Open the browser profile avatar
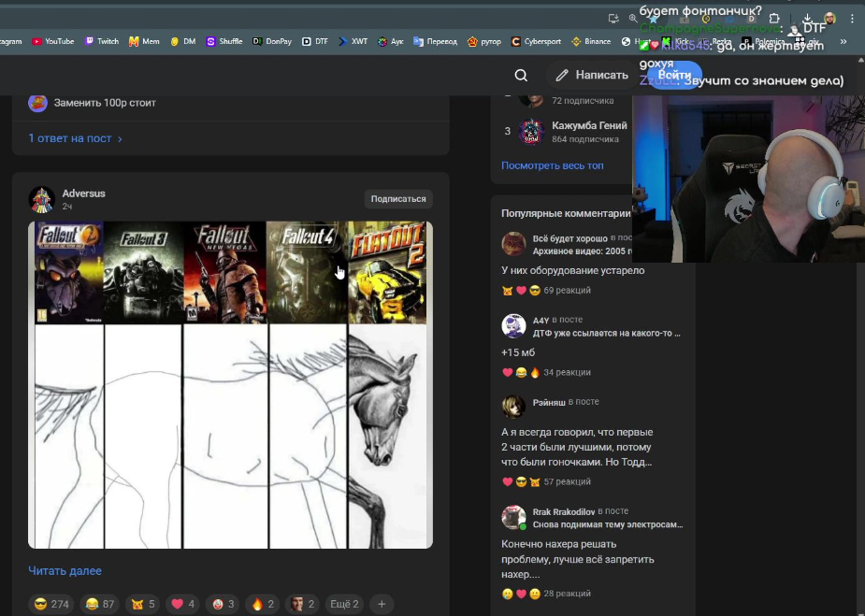Viewport: 865px width, 616px height. click(829, 18)
